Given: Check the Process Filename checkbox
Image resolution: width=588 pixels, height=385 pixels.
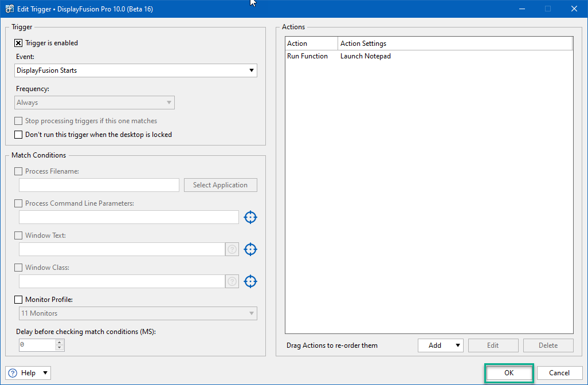Looking at the screenshot, I should pyautogui.click(x=18, y=171).
